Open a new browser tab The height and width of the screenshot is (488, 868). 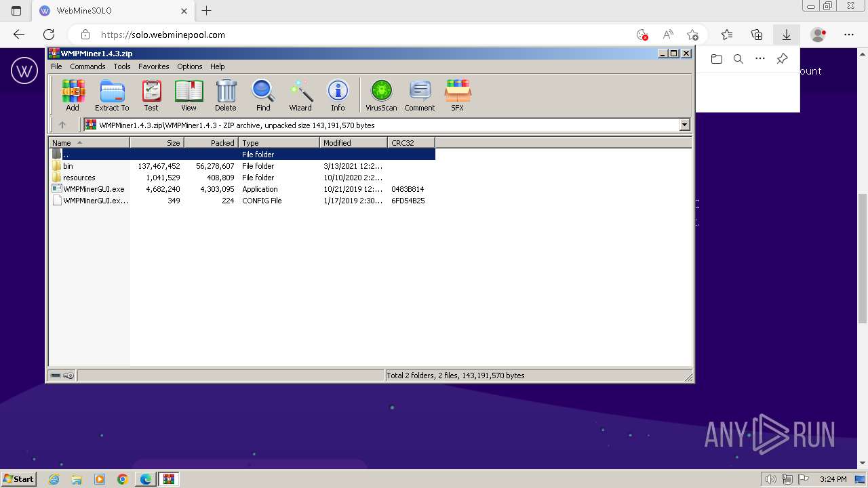(x=207, y=11)
